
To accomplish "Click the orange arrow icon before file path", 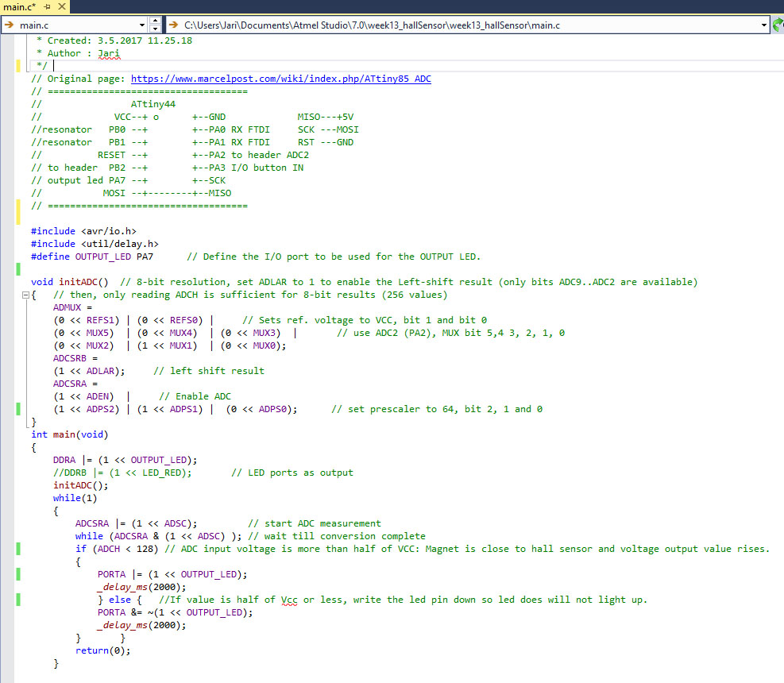I will tap(173, 25).
